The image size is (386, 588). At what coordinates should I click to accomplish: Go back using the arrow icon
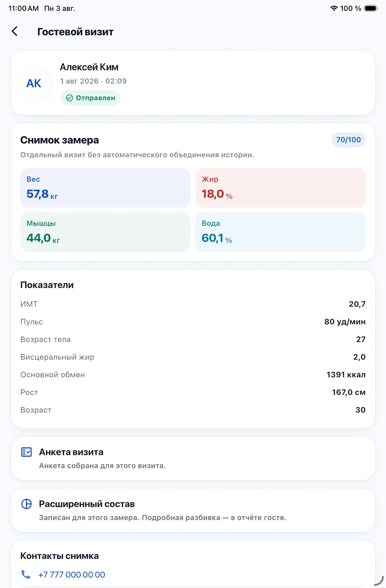pyautogui.click(x=15, y=31)
